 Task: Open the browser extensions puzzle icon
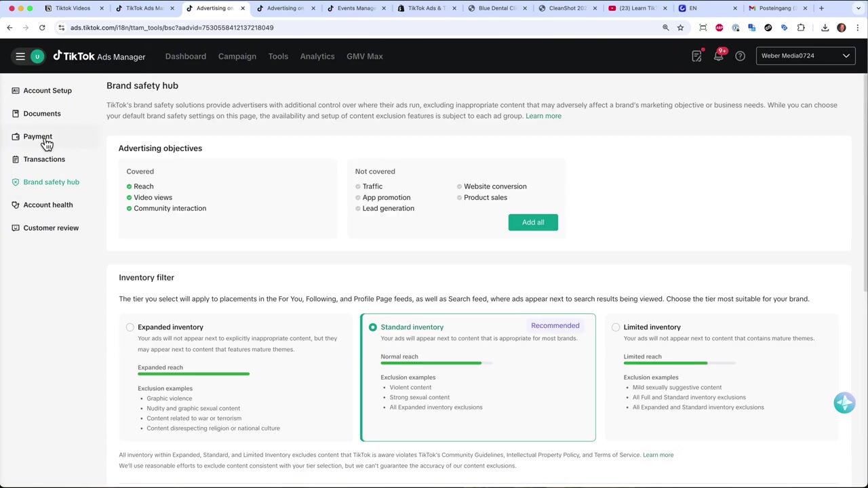tap(801, 28)
